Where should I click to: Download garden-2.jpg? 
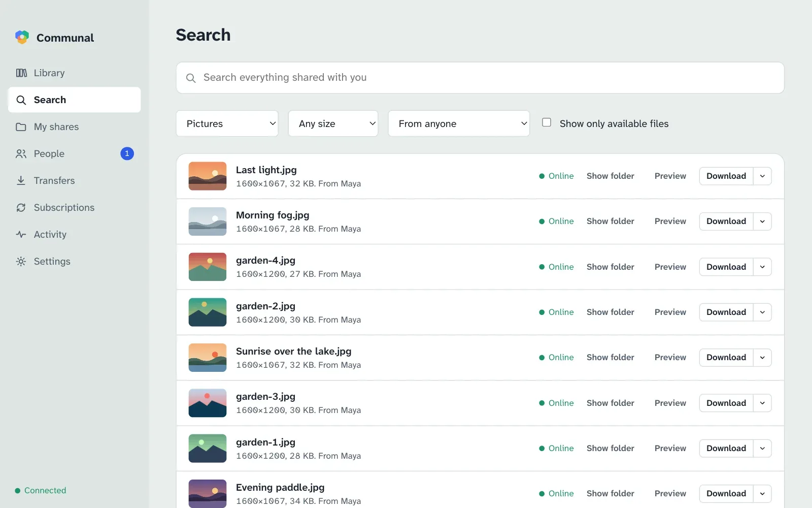[726, 312]
